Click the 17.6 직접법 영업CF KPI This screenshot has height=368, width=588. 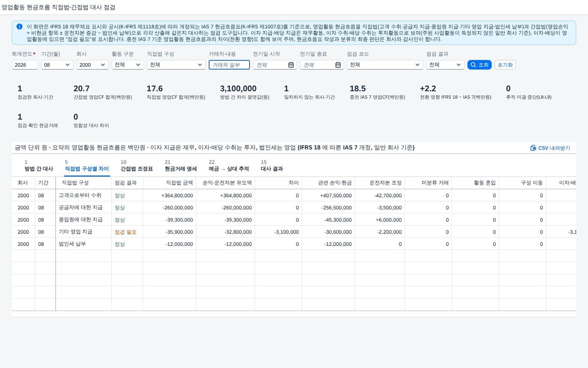[176, 92]
